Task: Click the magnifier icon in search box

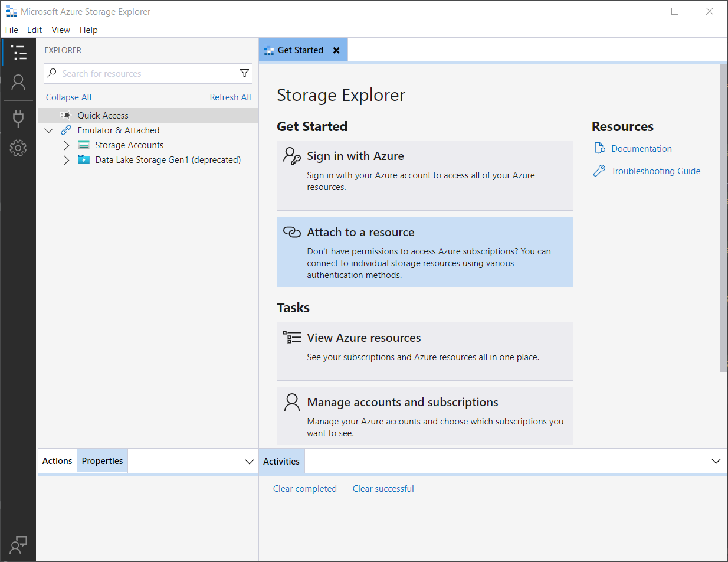Action: tap(52, 73)
